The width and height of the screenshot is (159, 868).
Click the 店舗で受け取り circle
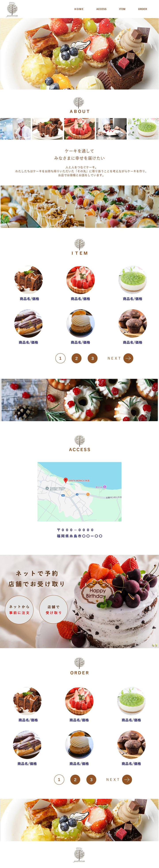[x=54, y=609]
